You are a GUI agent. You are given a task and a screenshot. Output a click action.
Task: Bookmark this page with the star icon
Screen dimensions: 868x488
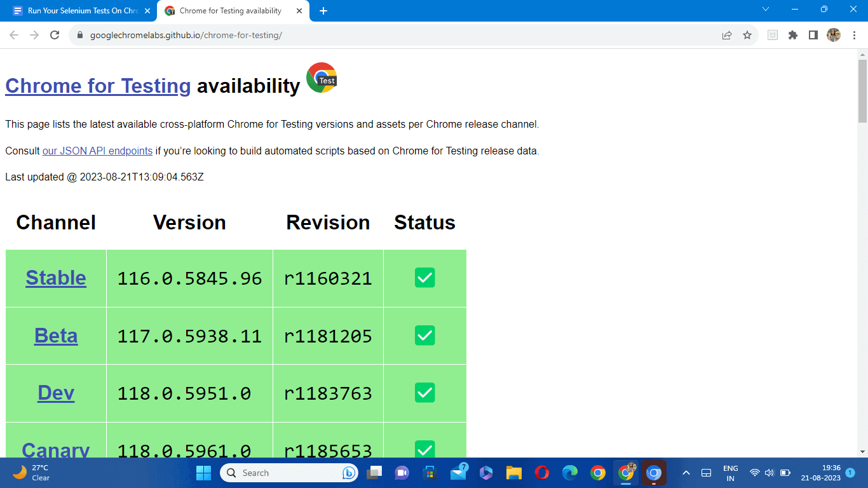747,36
